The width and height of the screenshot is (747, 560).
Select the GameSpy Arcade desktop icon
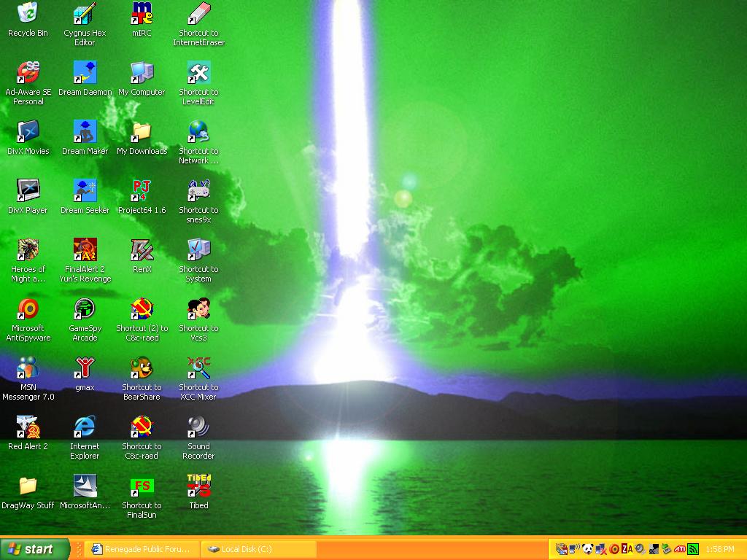click(x=85, y=309)
